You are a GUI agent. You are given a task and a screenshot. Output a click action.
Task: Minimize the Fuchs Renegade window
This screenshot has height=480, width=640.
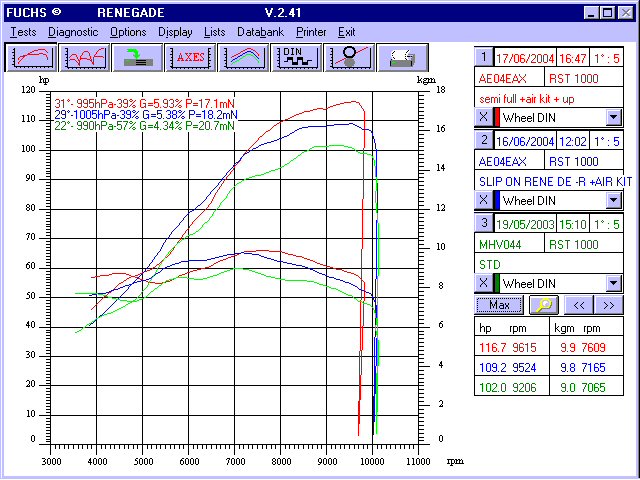591,13
